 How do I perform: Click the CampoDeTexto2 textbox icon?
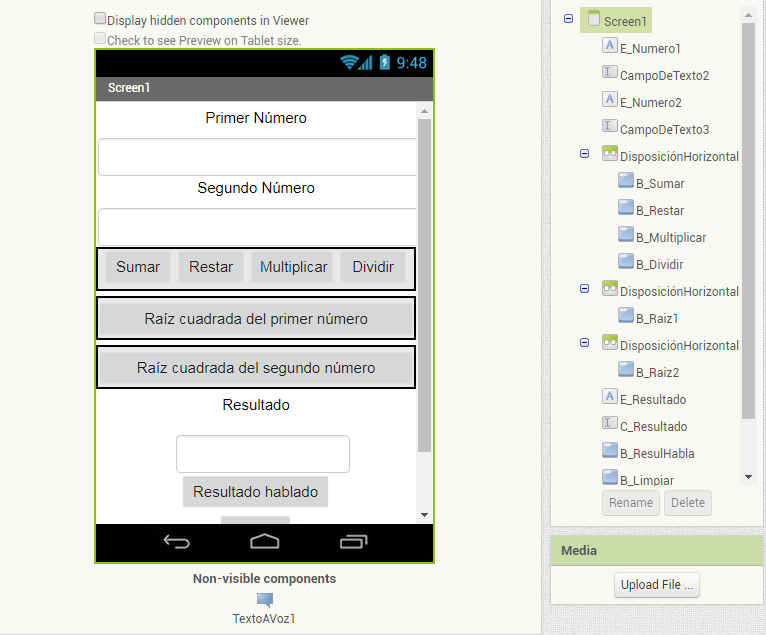point(609,72)
